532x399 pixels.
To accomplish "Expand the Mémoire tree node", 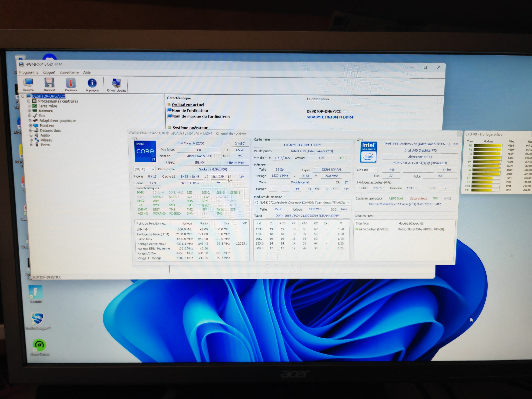I will [29, 111].
